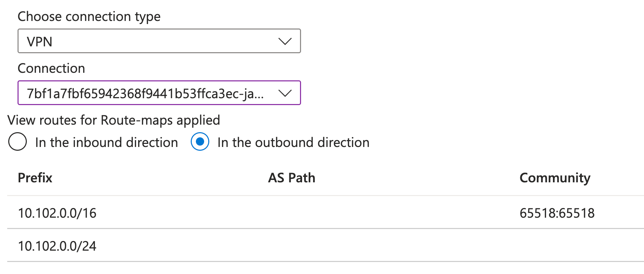Select the outbound direction radio button

(200, 142)
